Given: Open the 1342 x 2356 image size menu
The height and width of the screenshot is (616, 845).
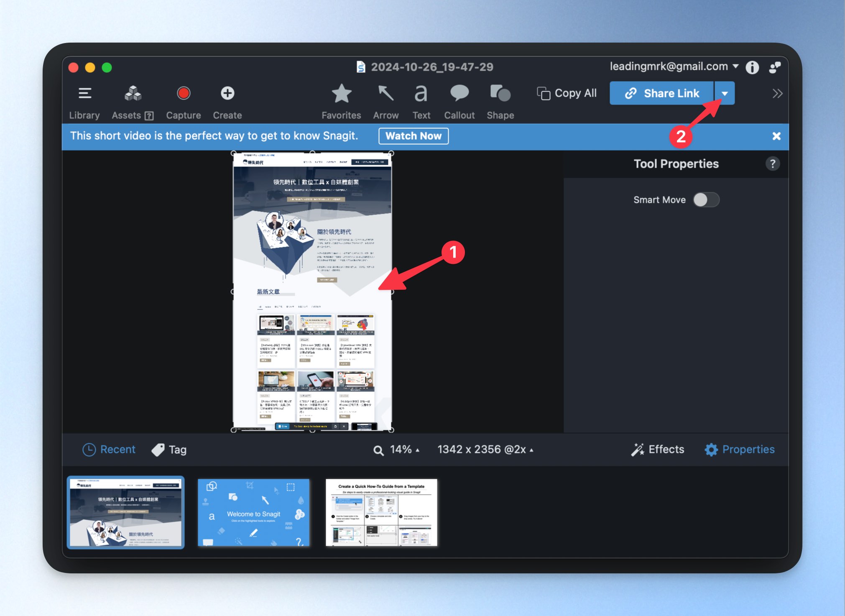Looking at the screenshot, I should tap(485, 450).
